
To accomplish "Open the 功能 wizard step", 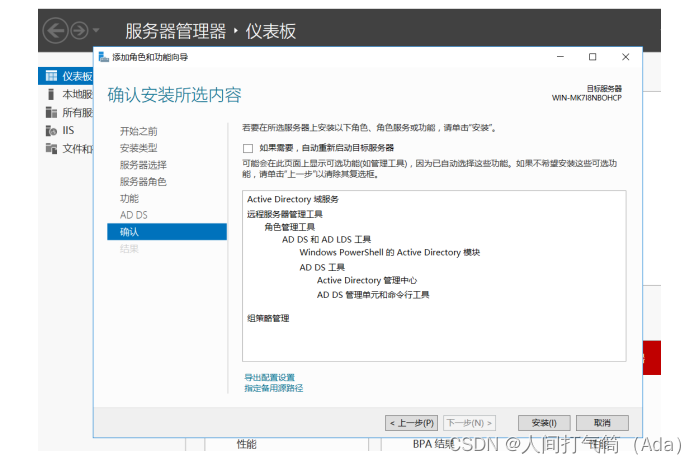I will 129,198.
